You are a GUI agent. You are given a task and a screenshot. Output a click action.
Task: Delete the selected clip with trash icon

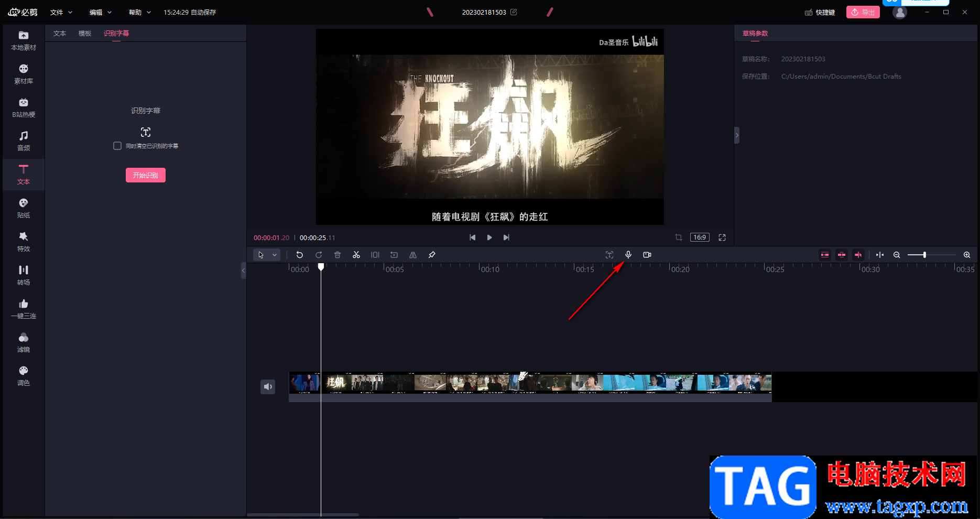337,255
